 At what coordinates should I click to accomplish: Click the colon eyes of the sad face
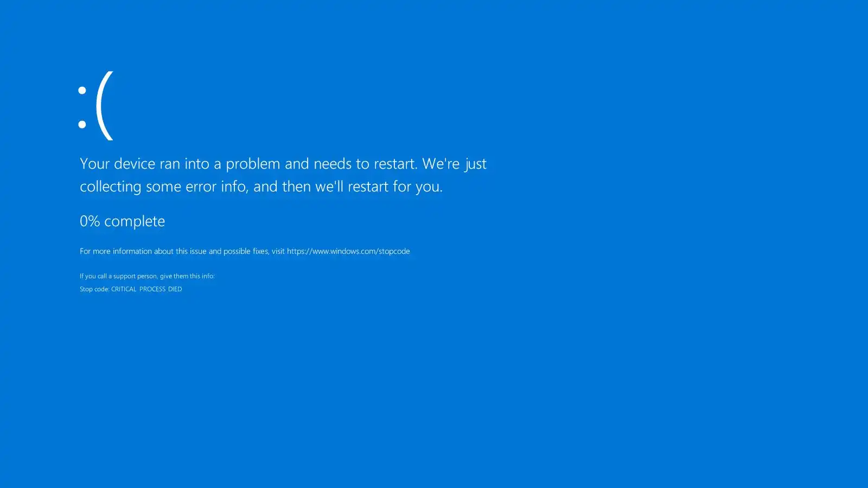click(82, 107)
